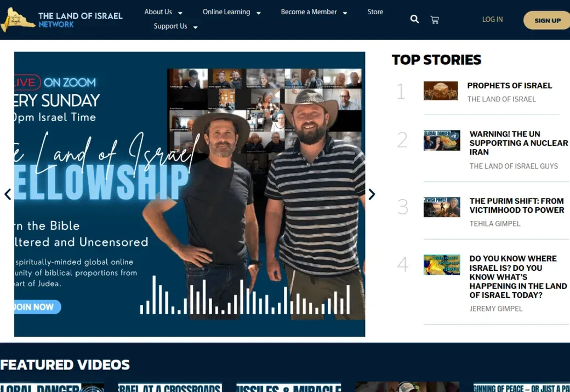Read the PROPHETS OF ISRAEL headline
Viewport: 570px width, 392px height.
tap(509, 86)
